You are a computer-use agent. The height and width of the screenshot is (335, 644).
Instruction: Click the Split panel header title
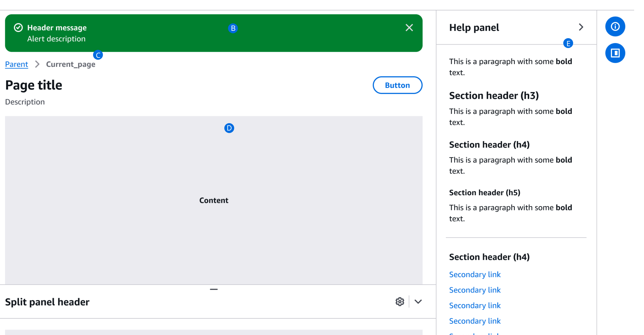(x=47, y=302)
